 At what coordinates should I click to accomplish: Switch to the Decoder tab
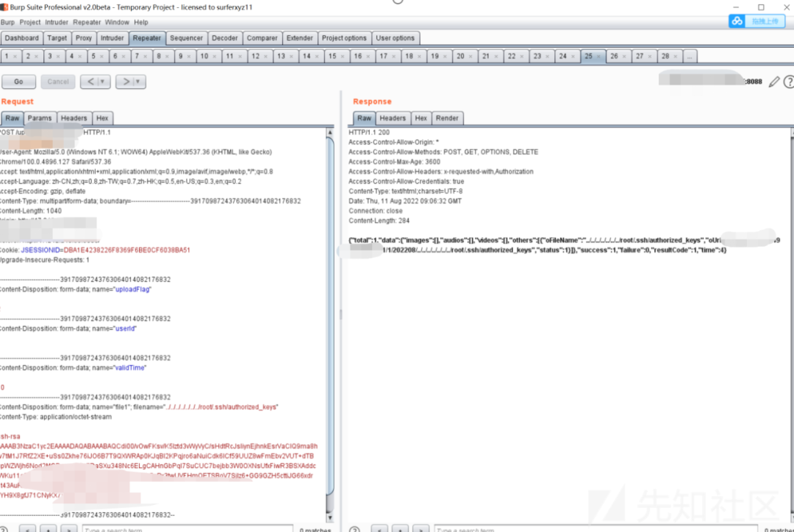pyautogui.click(x=224, y=38)
